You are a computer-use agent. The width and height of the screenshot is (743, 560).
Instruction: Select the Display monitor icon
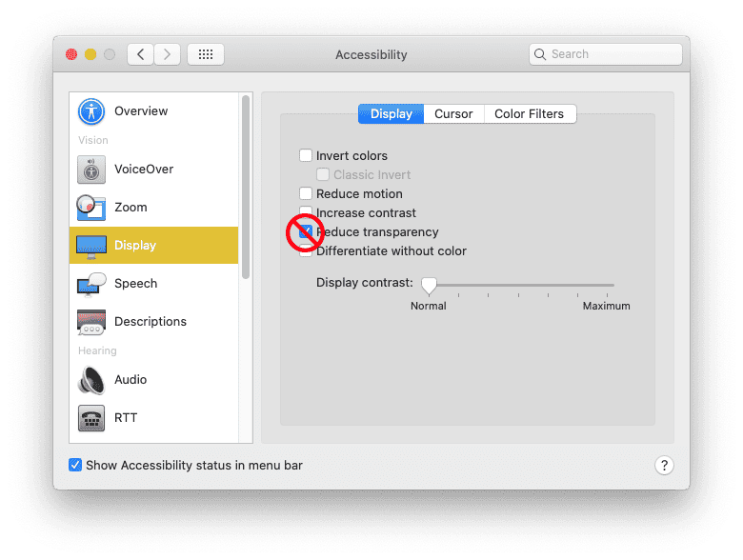click(x=91, y=246)
